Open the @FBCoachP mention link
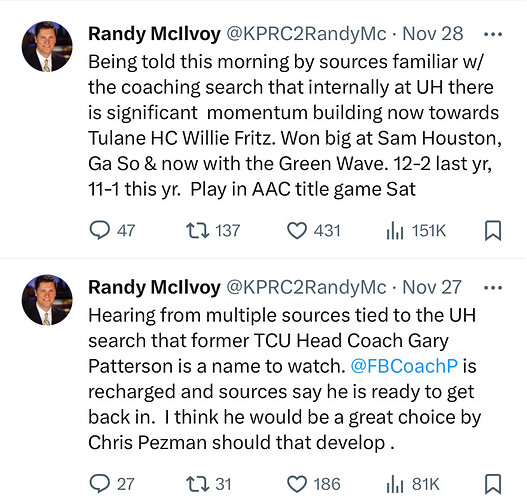Viewport: 527px width, 500px height. [404, 366]
